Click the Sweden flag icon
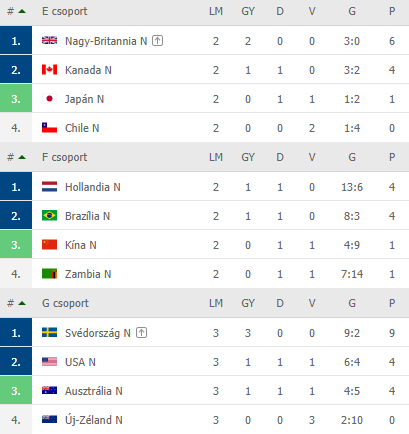Screen dimensions: 409x434 [x=49, y=332]
